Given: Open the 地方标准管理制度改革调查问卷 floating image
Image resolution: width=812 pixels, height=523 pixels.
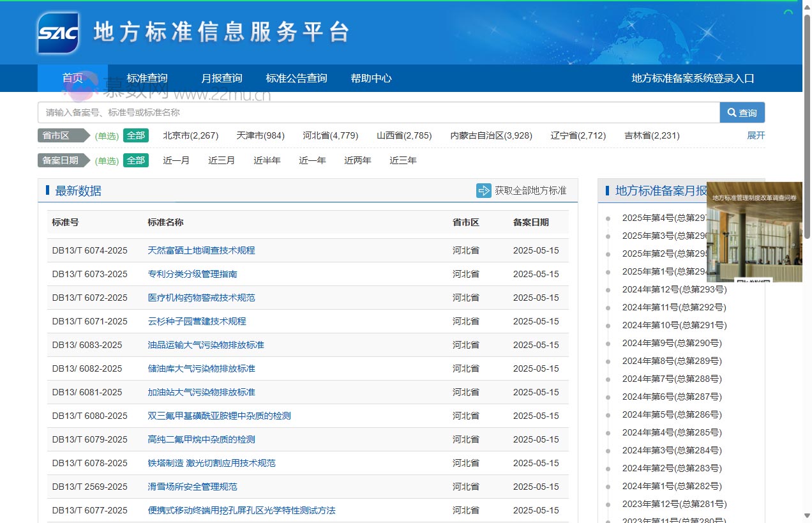Looking at the screenshot, I should [754, 233].
